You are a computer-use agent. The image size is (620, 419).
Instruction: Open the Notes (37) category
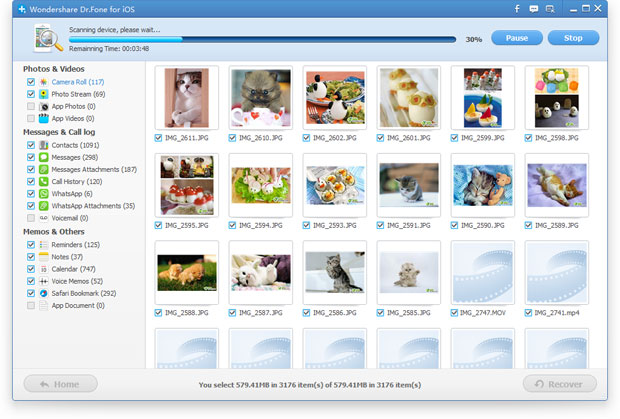[67, 257]
